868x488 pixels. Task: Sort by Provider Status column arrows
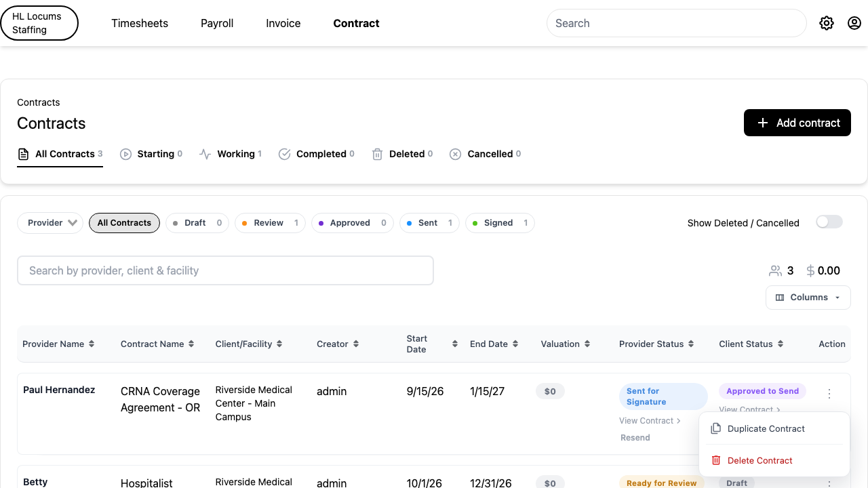tap(691, 344)
